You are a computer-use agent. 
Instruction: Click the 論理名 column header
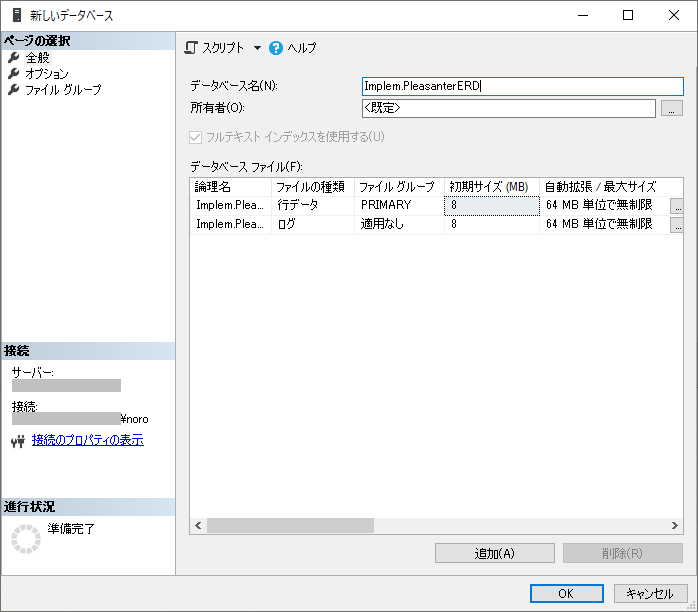(231, 187)
